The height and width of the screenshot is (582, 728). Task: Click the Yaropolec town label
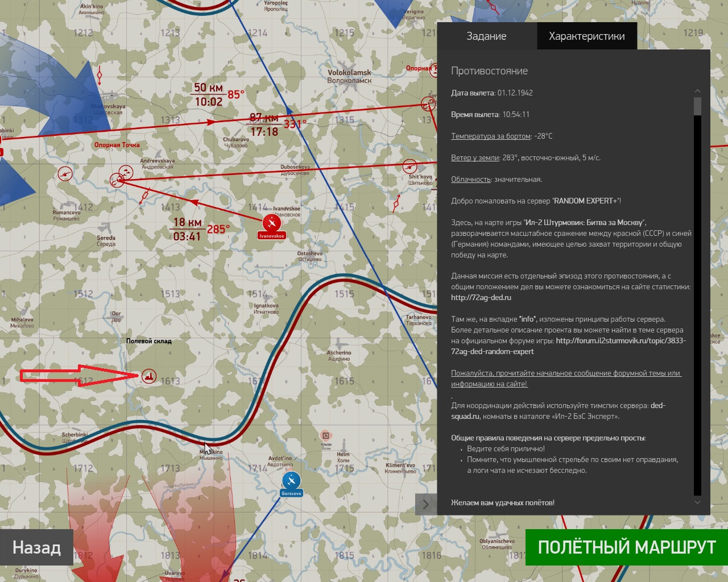click(x=275, y=6)
